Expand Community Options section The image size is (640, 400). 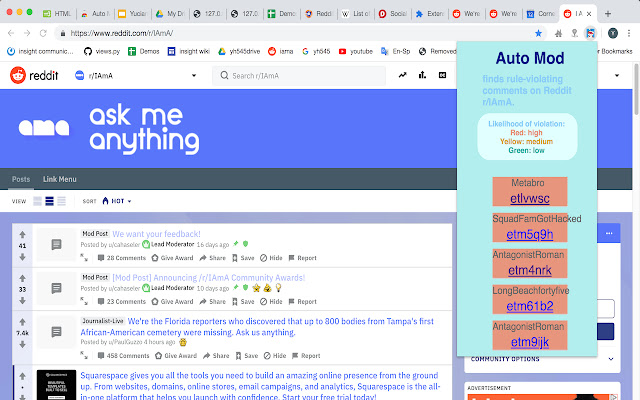542,359
